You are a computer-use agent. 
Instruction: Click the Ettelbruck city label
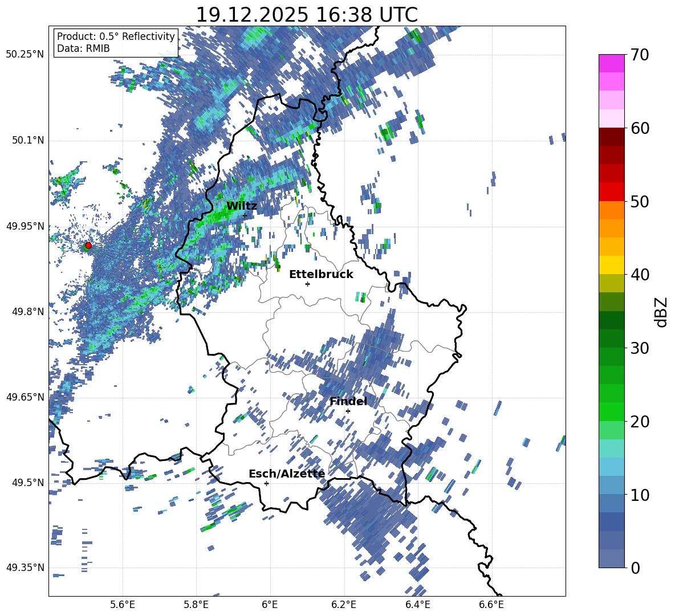point(321,274)
